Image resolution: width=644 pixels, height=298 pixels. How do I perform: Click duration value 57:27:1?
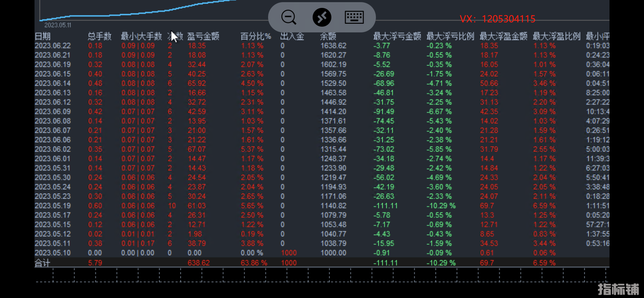[x=598, y=225]
